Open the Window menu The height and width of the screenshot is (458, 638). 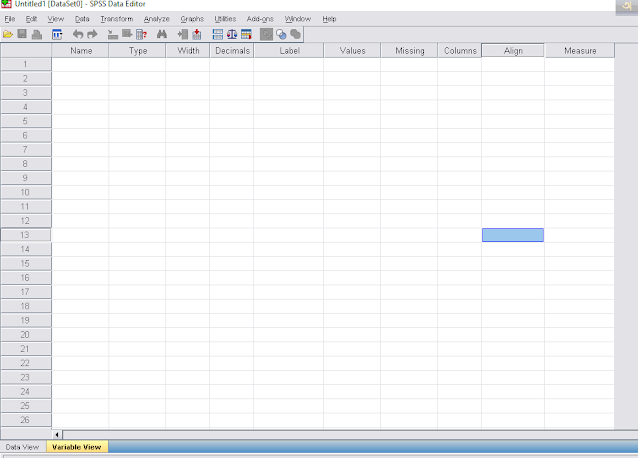click(x=298, y=19)
